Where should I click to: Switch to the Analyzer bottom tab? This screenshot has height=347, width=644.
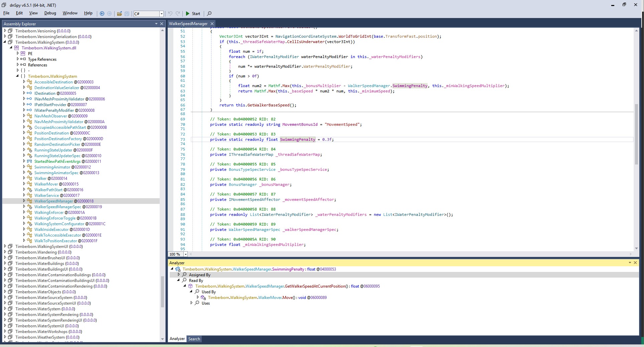[x=177, y=339]
